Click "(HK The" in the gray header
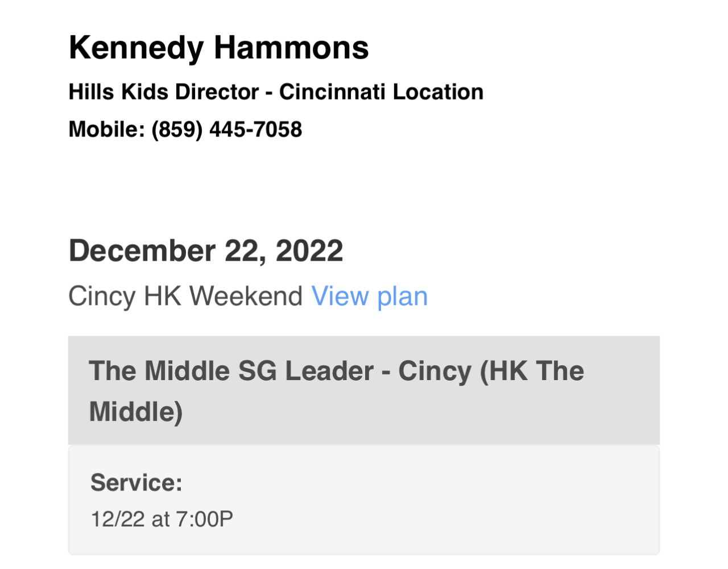This screenshot has width=728, height=569. 532,371
